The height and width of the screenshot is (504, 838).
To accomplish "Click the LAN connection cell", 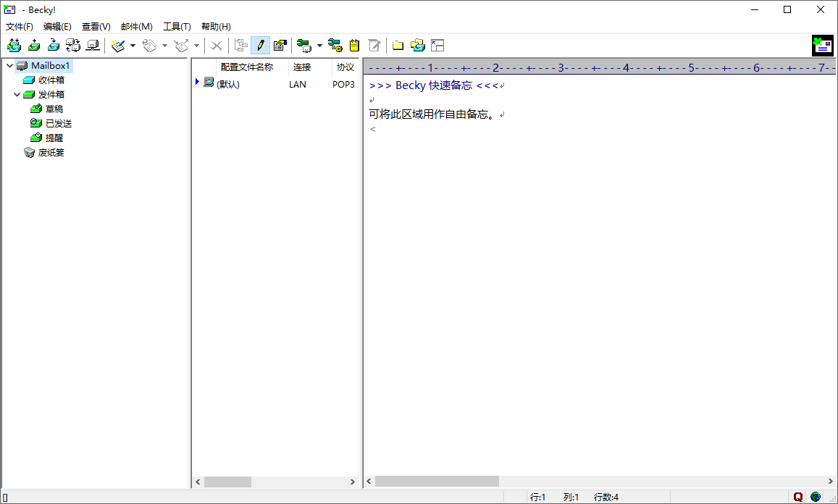I will [x=298, y=85].
